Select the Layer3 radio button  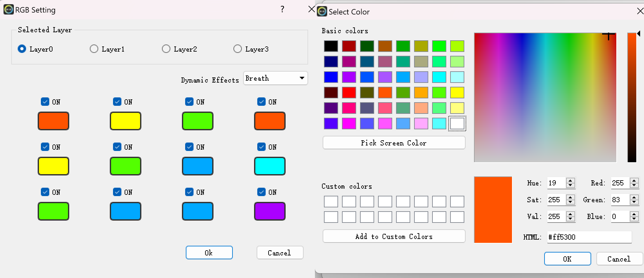click(x=238, y=49)
